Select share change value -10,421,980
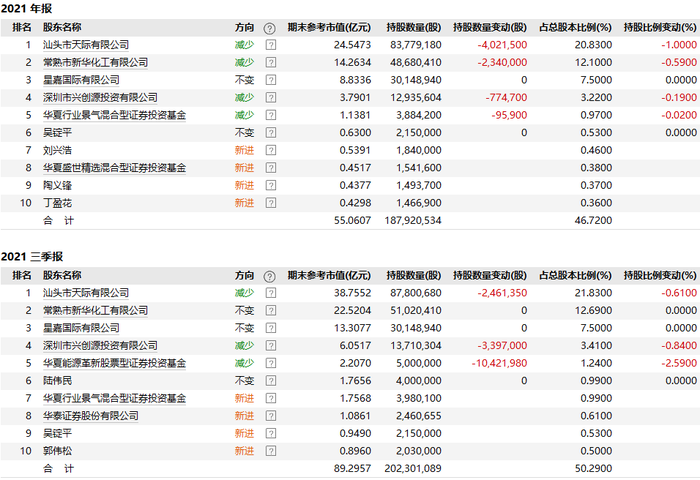The image size is (700, 480). [x=500, y=363]
